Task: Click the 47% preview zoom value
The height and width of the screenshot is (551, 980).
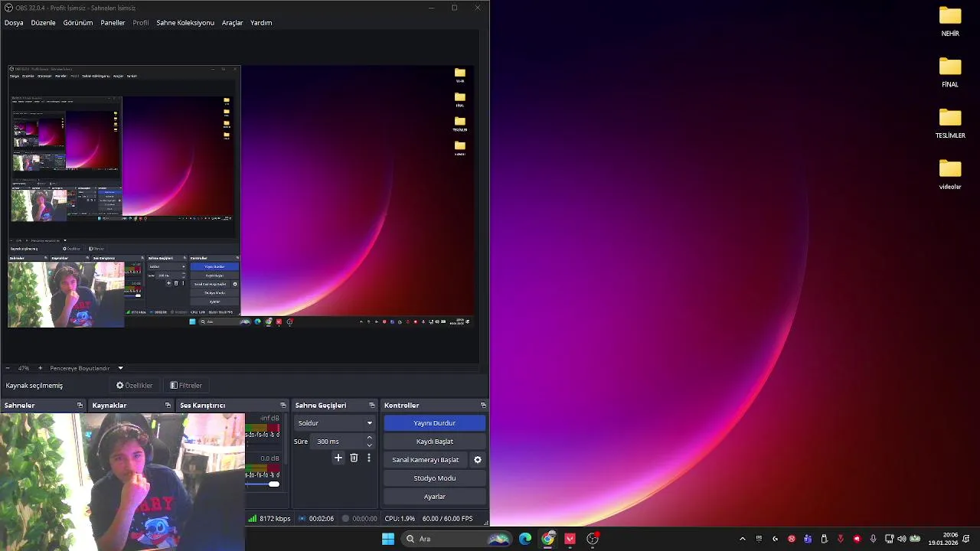Action: 24,368
